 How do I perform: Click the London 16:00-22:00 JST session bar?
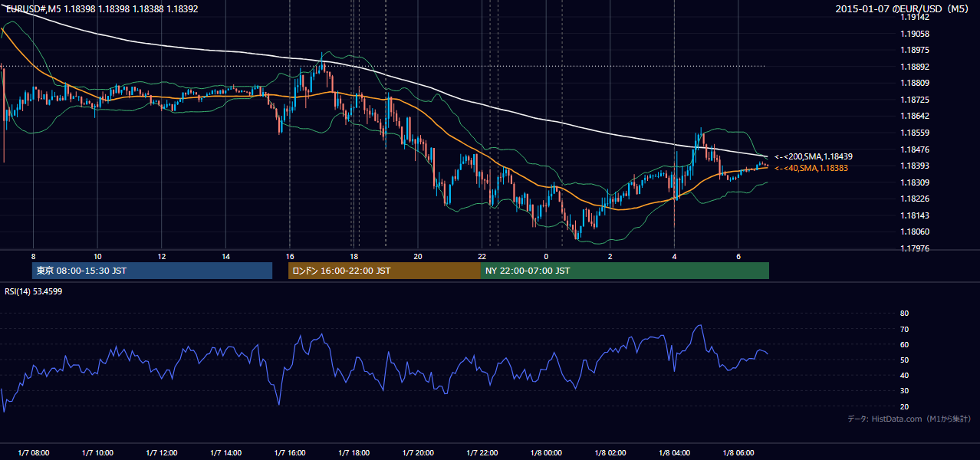coord(384,271)
